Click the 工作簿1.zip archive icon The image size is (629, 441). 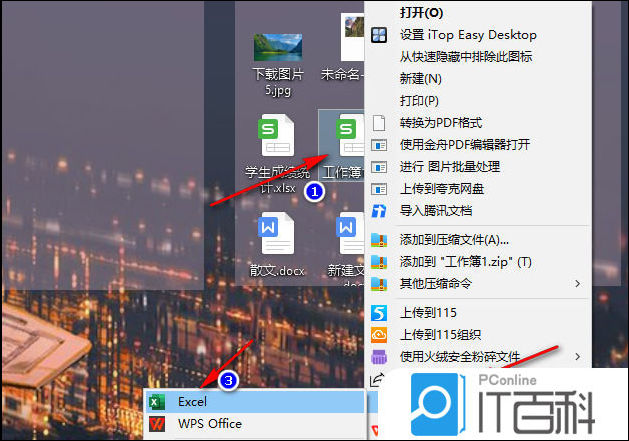tap(379, 262)
